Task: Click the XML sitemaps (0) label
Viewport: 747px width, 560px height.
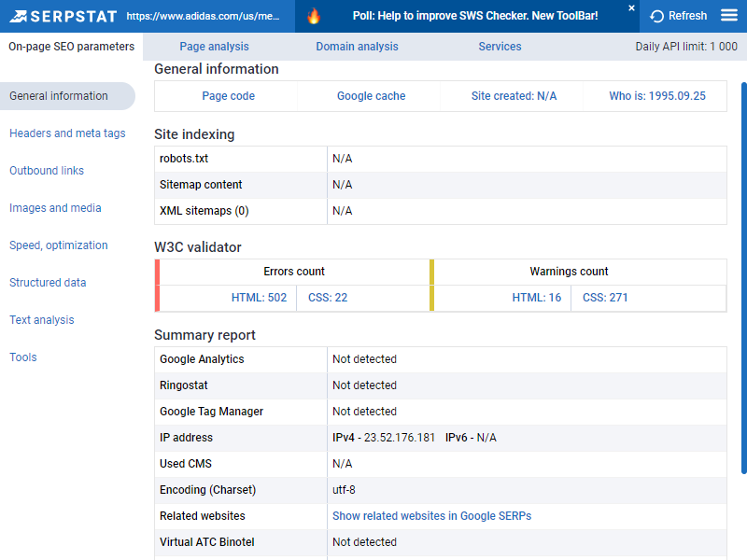Action: point(204,211)
